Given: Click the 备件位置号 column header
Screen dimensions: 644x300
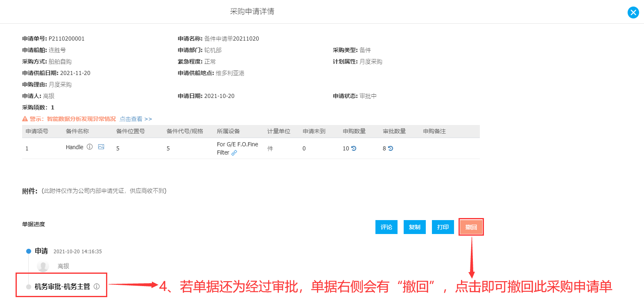Looking at the screenshot, I should tap(131, 131).
